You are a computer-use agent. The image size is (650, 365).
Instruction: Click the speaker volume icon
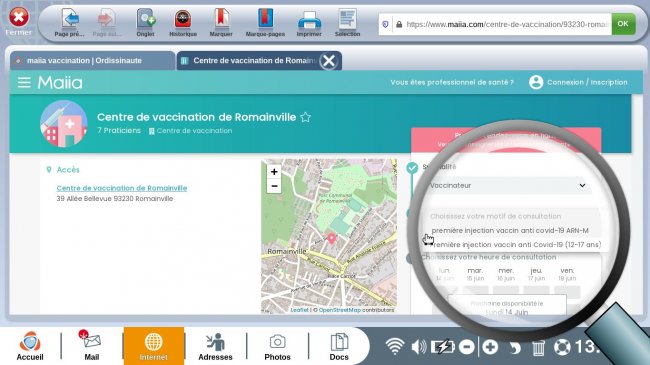tap(419, 347)
